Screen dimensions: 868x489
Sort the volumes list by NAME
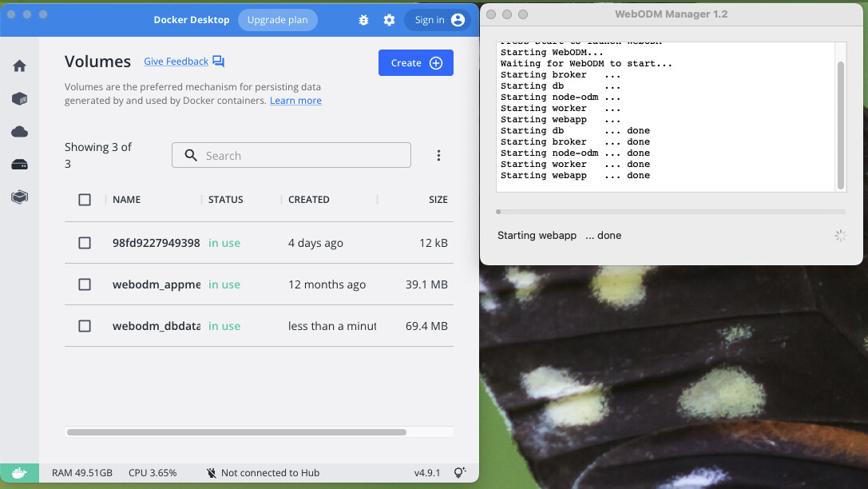pos(126,199)
